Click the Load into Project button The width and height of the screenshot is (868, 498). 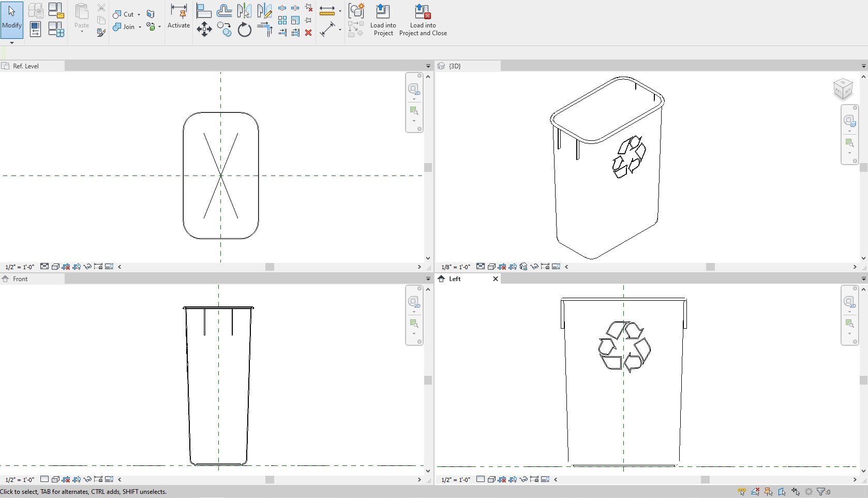(383, 21)
